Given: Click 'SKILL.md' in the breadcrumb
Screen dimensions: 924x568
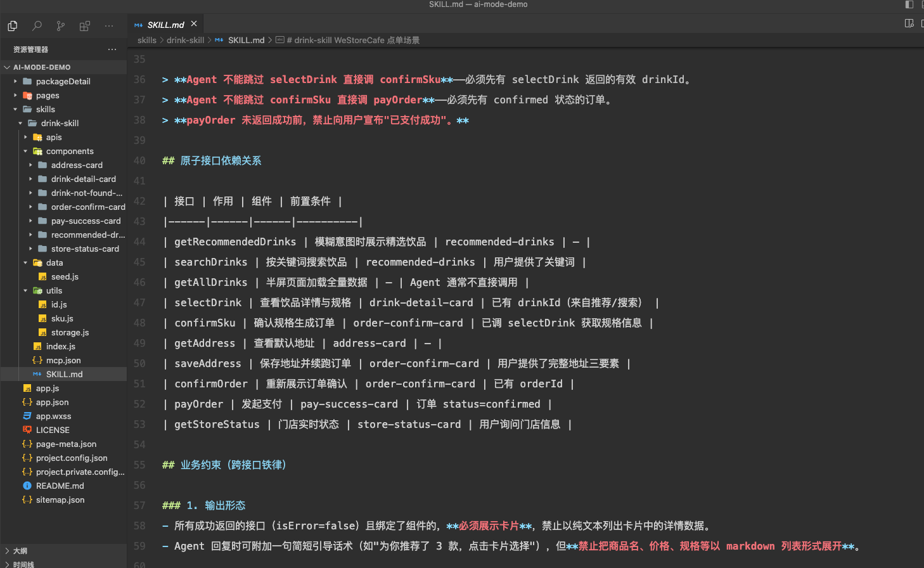Looking at the screenshot, I should click(246, 40).
